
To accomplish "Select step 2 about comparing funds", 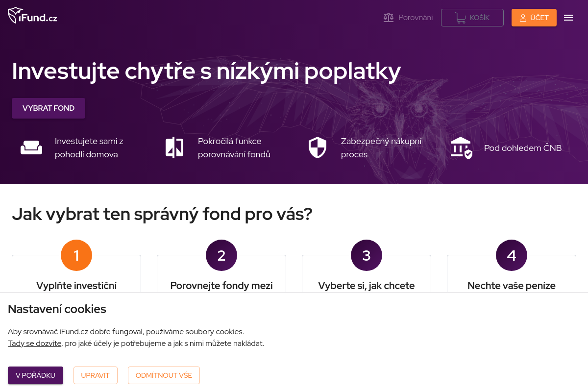I will (221, 255).
